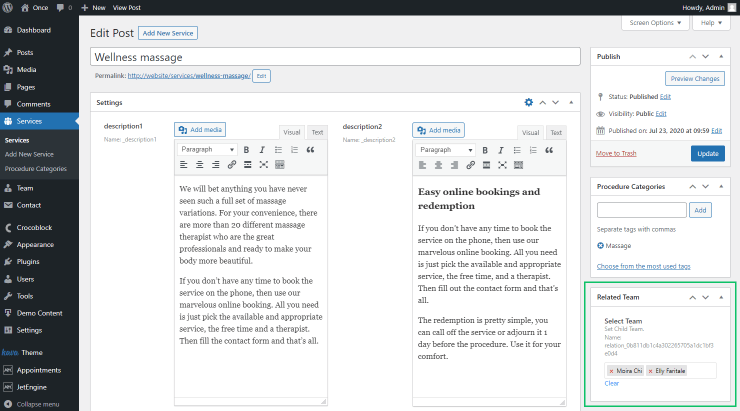This screenshot has height=411, width=740.
Task: Click Choose from the most used tags
Action: [643, 266]
